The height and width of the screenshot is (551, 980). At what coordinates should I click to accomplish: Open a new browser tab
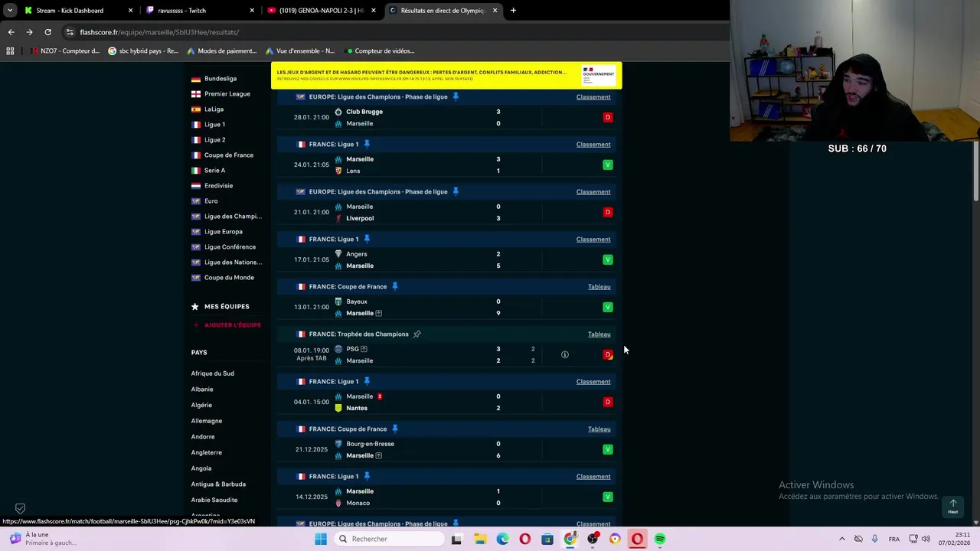513,11
